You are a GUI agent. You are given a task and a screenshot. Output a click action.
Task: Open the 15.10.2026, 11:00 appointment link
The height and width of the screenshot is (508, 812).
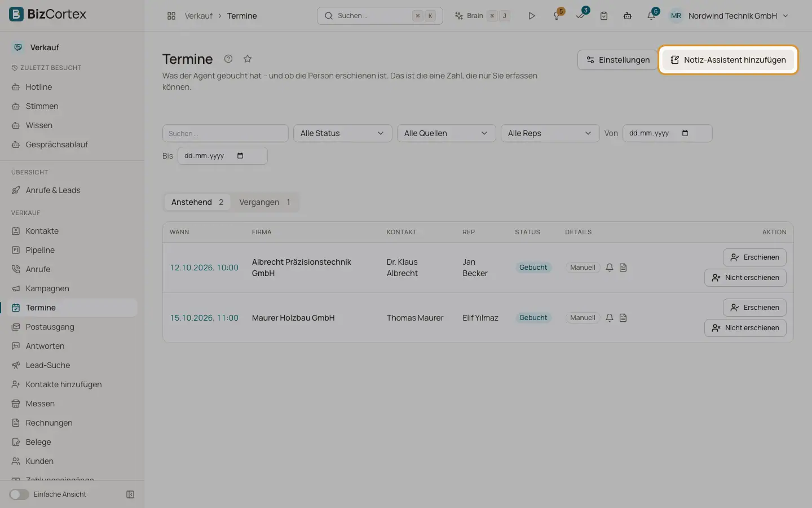pos(204,318)
